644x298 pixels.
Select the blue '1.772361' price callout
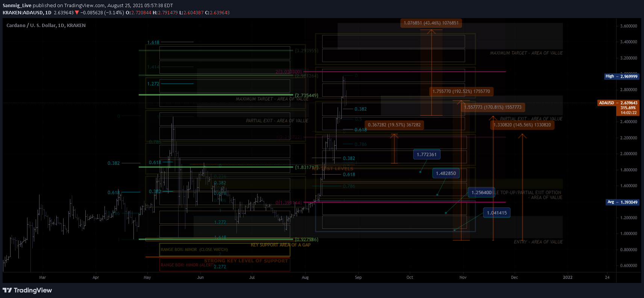point(427,154)
